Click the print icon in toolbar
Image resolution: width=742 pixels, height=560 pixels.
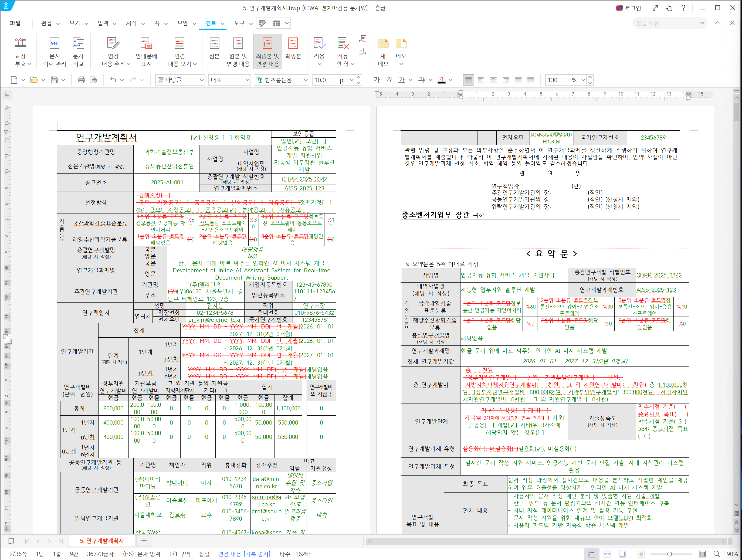click(81, 80)
